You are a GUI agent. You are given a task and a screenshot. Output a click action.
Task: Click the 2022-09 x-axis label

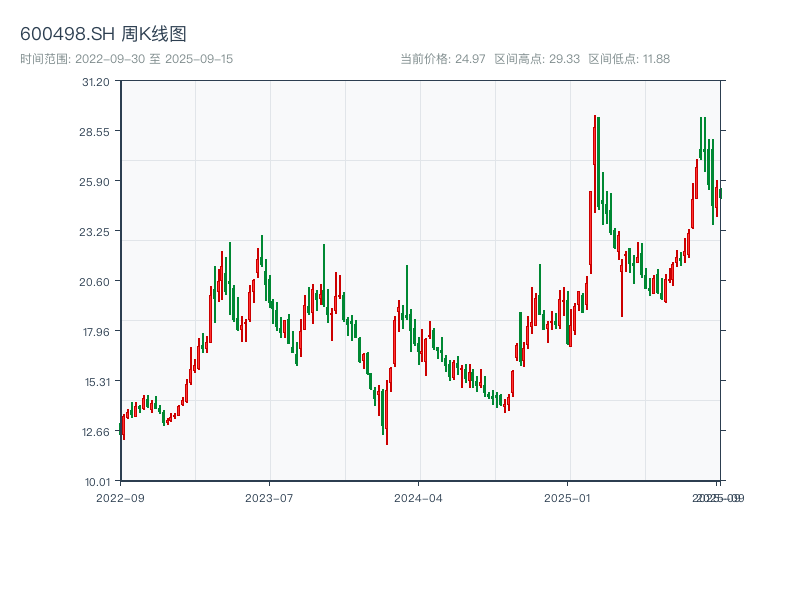pos(120,498)
